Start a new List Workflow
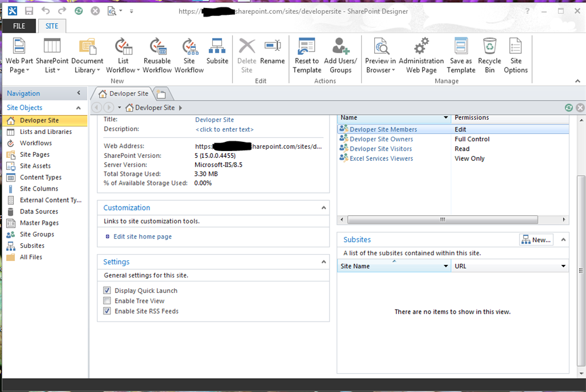586x392 pixels. click(x=123, y=56)
